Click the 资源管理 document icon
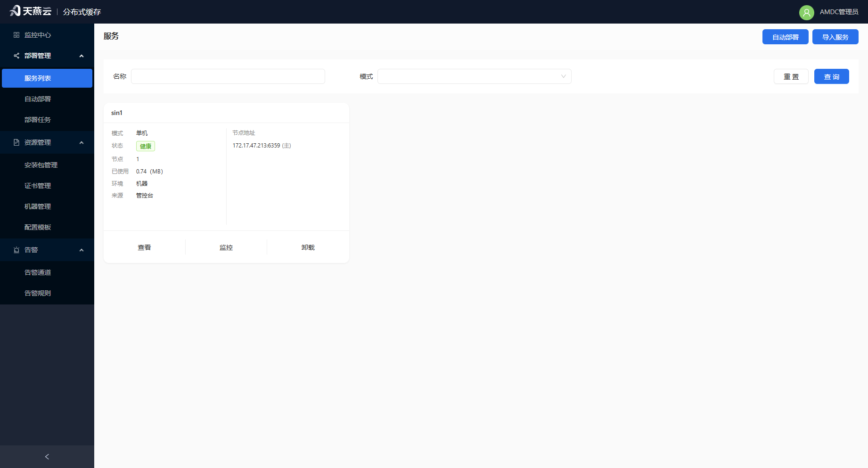868x468 pixels. [x=16, y=142]
